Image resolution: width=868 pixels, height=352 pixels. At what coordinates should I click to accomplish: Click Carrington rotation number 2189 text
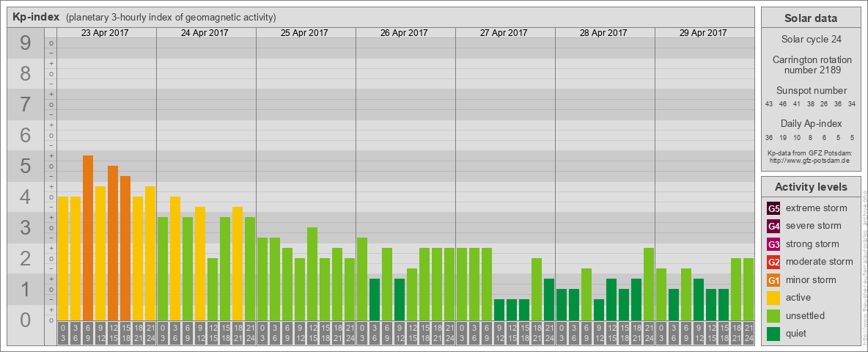[812, 65]
